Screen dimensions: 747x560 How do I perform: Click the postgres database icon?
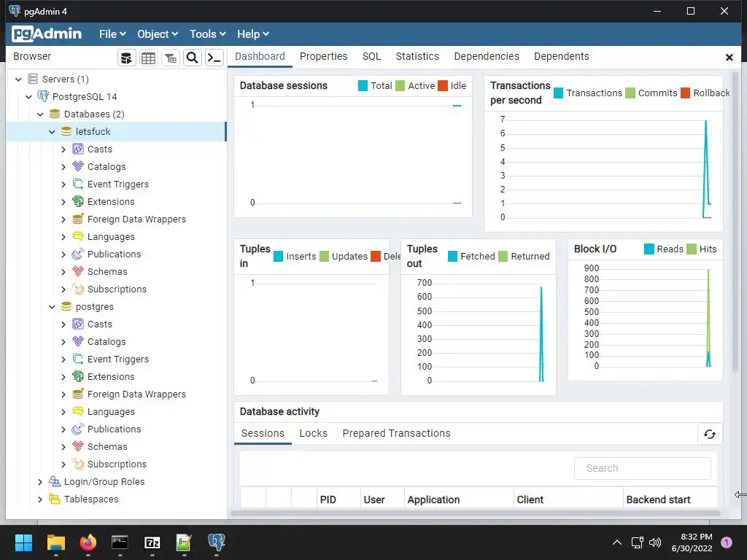tap(66, 307)
